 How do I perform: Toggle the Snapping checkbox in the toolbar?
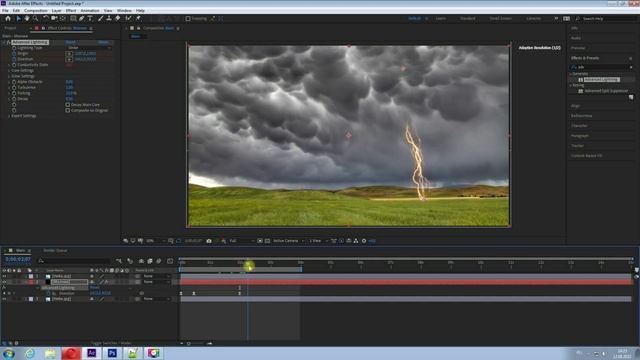[x=188, y=18]
